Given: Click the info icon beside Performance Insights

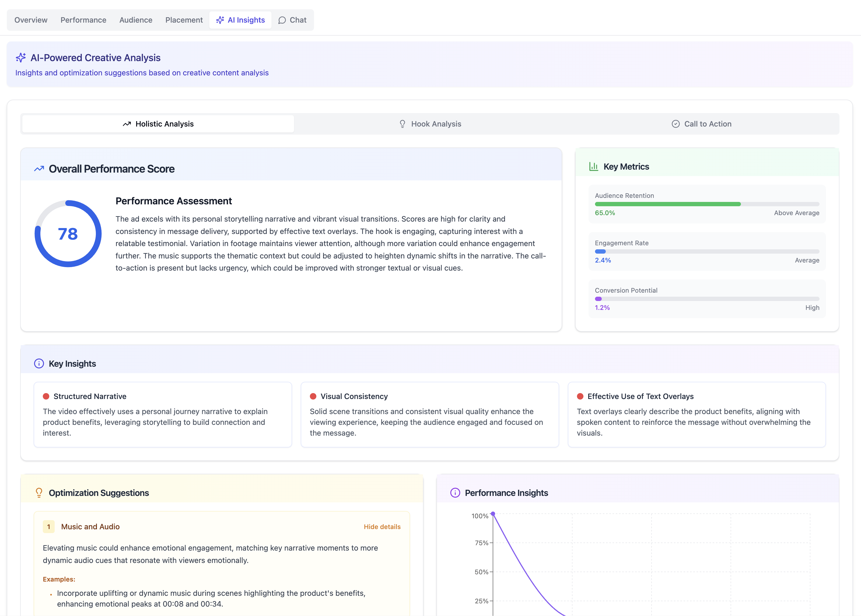Looking at the screenshot, I should pos(455,493).
